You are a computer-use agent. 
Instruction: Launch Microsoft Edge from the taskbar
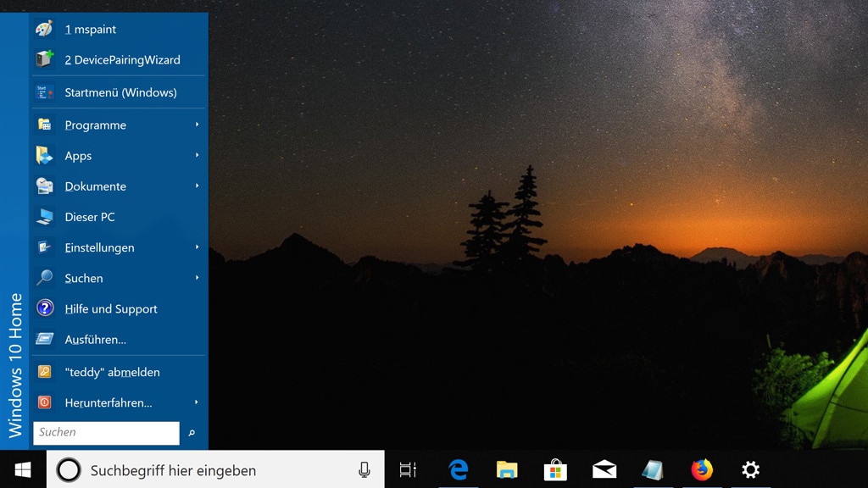click(x=459, y=469)
